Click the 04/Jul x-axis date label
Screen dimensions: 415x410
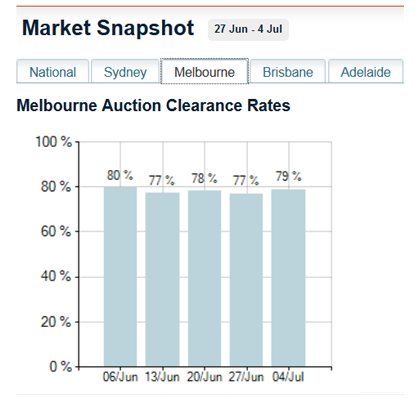pos(288,377)
